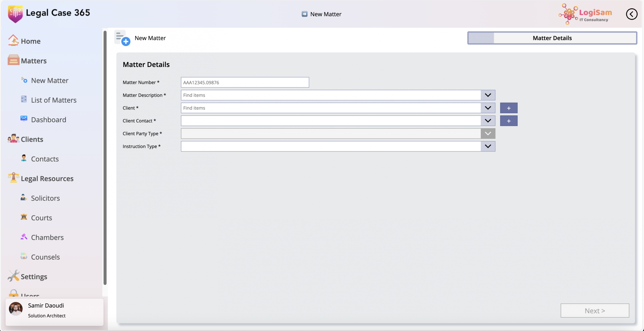Click the Clients people icon
This screenshot has width=644, height=331.
tap(13, 139)
